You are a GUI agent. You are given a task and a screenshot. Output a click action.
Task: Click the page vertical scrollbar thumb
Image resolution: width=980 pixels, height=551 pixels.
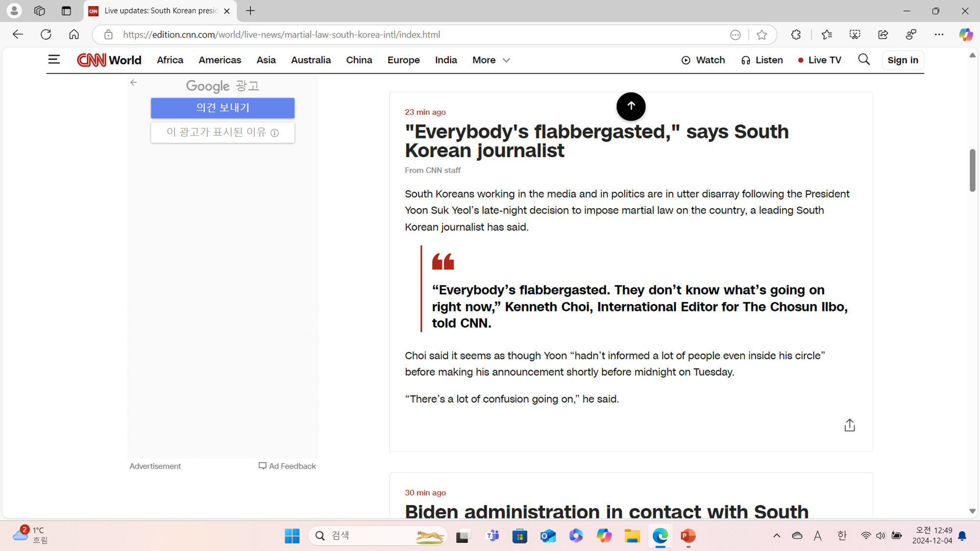pyautogui.click(x=972, y=170)
